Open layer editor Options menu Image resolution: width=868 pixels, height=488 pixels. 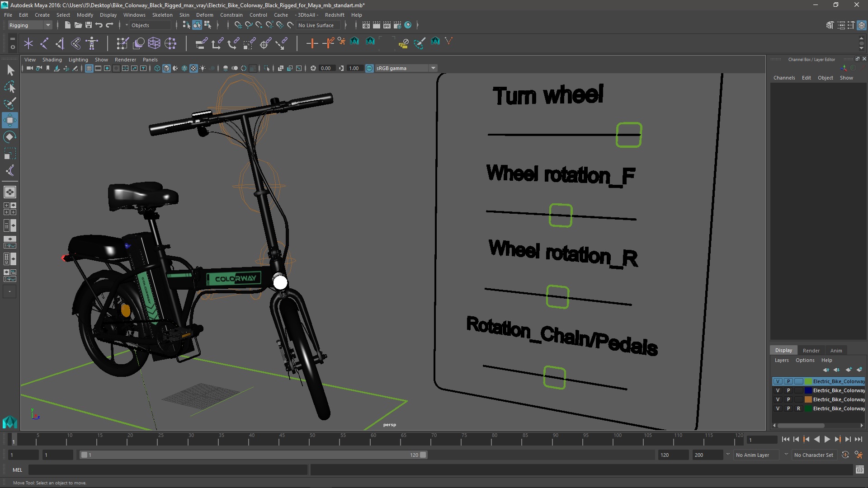click(805, 360)
